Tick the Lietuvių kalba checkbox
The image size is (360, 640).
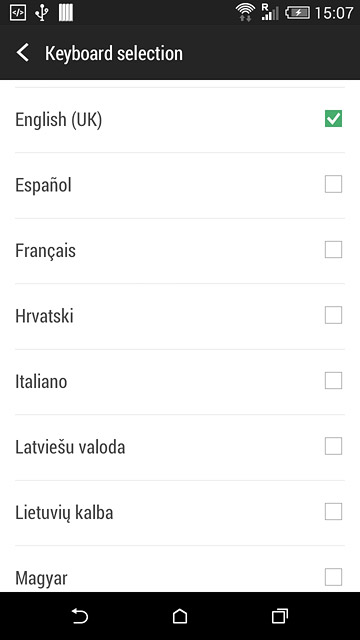pos(333,511)
